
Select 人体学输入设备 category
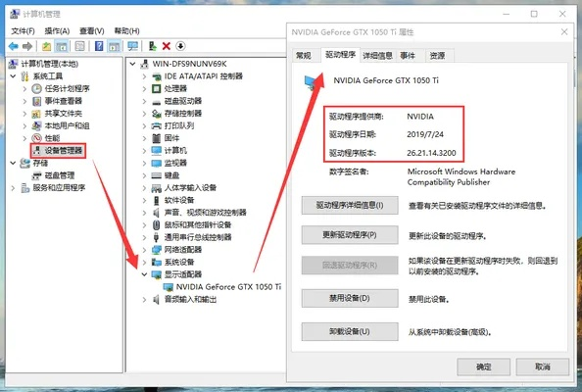[190, 187]
